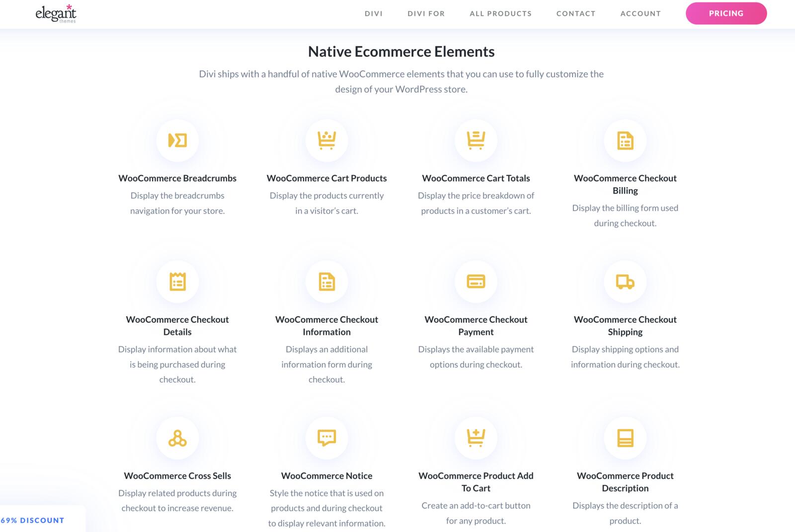795x532 pixels.
Task: Click the Checkout Information form icon
Action: [326, 282]
